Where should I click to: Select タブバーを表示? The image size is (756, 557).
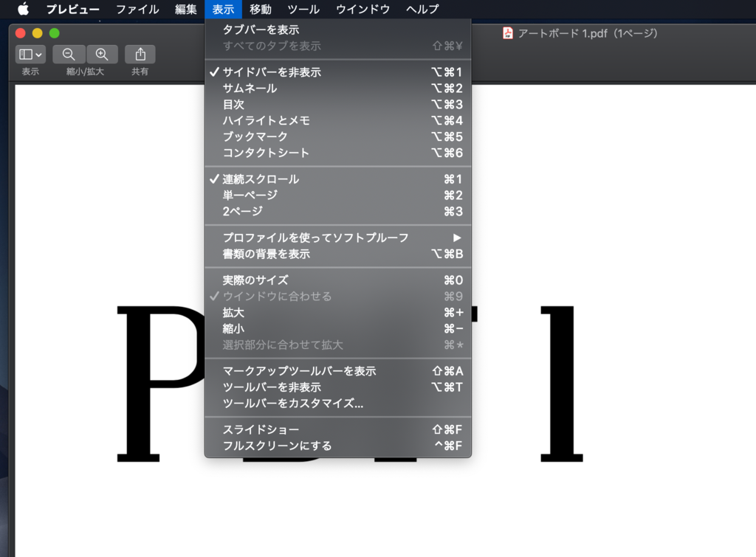click(338, 30)
